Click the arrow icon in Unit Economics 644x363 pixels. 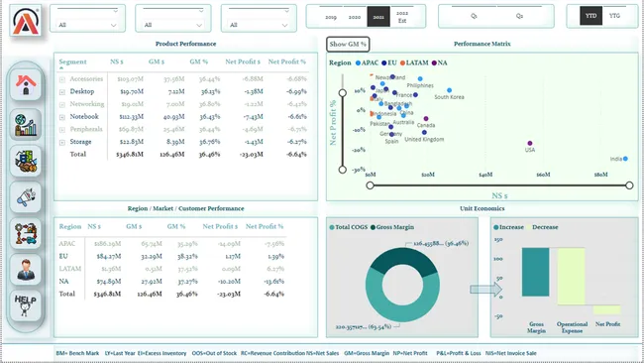pos(485,290)
